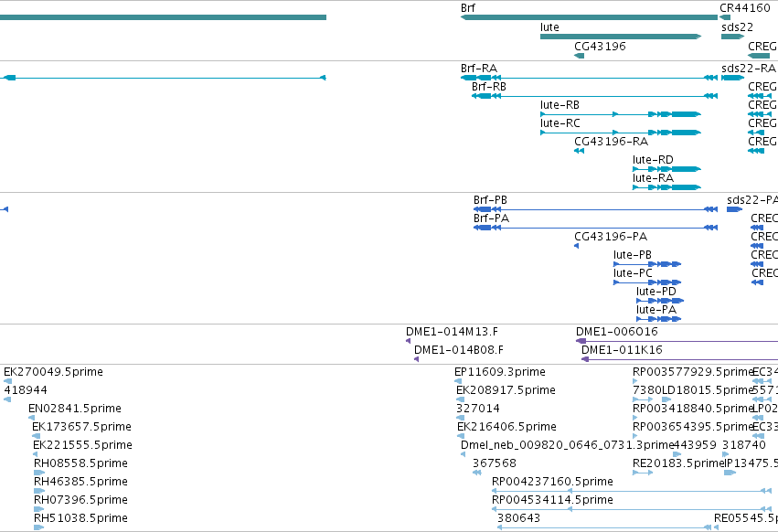Screen dimensions: 778x532
Task: Select the 443959 EST label
Action: point(695,444)
